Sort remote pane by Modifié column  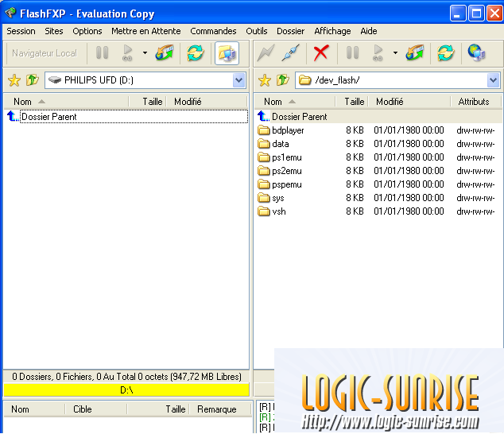409,102
